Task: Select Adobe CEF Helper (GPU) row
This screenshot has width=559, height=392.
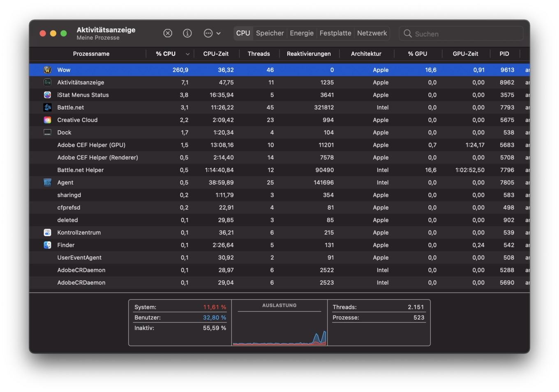Action: tap(279, 145)
